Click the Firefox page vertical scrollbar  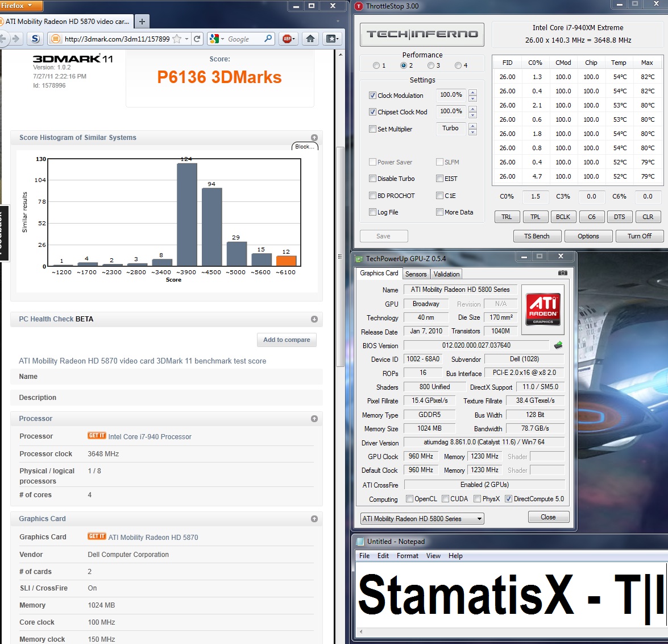(x=340, y=257)
